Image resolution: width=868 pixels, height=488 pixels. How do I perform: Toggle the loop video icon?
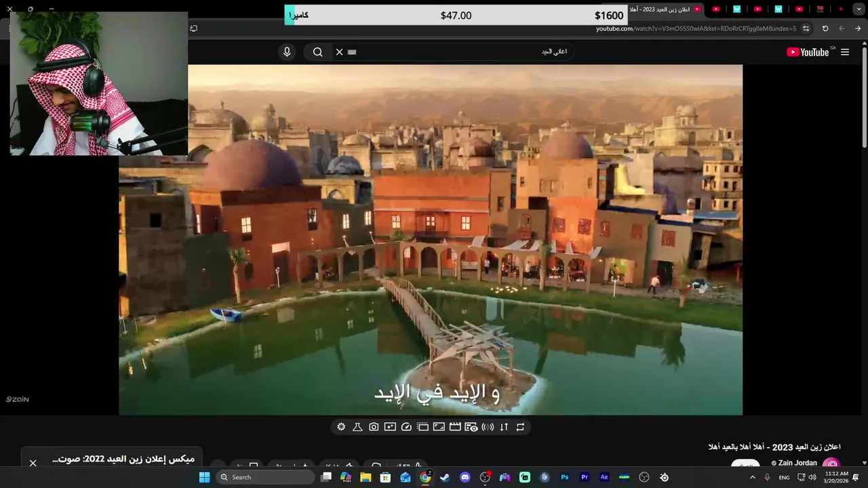point(520,427)
